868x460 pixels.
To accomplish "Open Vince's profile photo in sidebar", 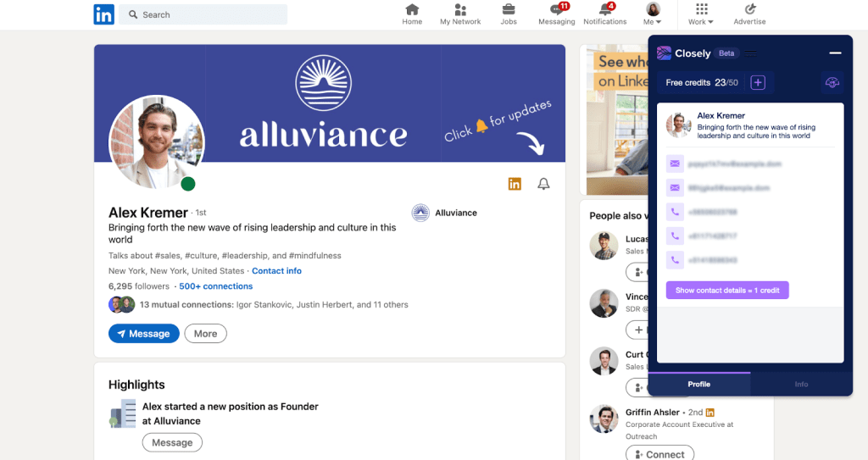I will tap(604, 302).
